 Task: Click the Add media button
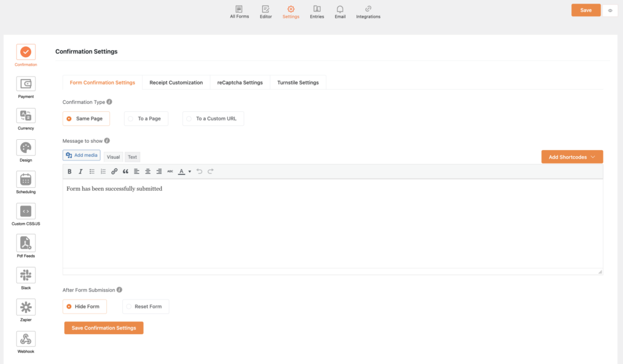tap(82, 156)
